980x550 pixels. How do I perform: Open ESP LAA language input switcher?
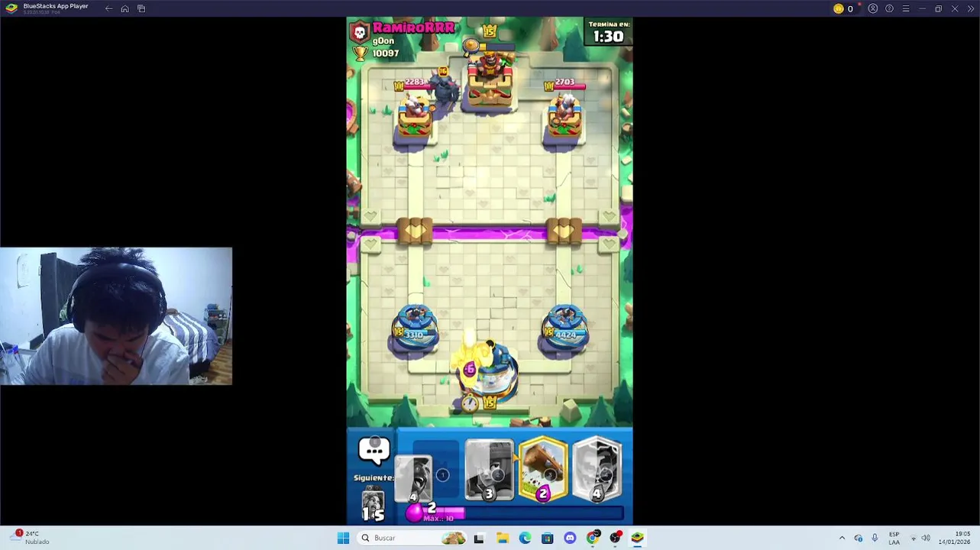pos(894,538)
